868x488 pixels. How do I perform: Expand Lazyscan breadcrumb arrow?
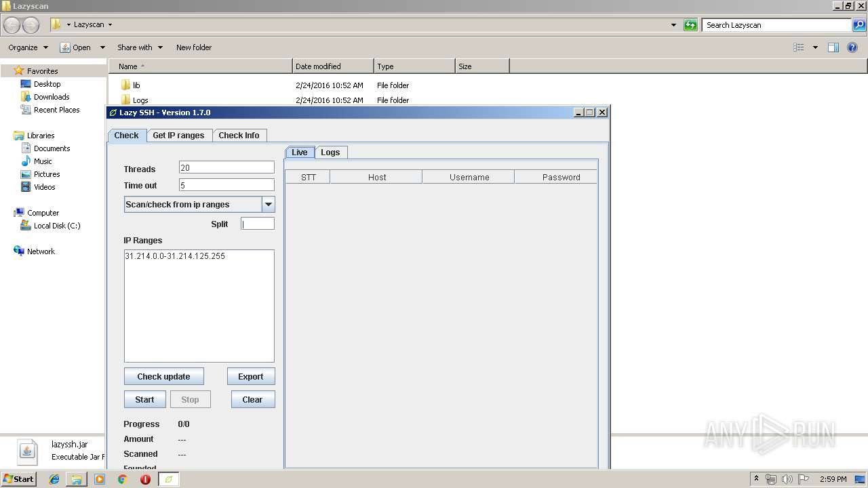110,25
